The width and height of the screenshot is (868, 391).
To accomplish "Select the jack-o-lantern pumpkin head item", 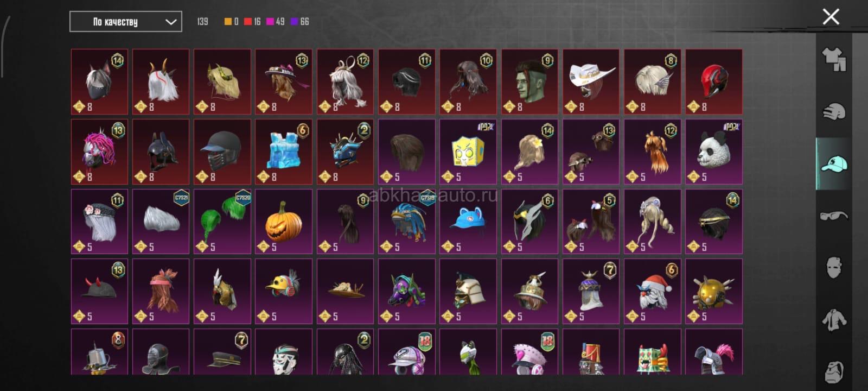I will click(x=284, y=222).
